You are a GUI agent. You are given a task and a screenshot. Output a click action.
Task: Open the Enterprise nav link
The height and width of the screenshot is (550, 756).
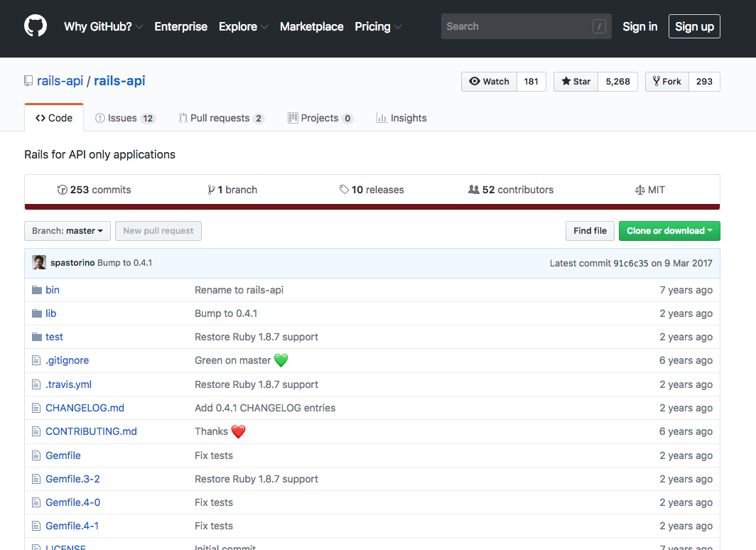pos(180,26)
